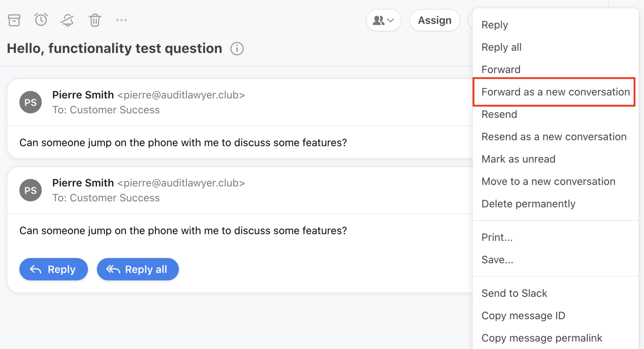Open second Pierre Smith PS avatar
The height and width of the screenshot is (349, 644).
31,190
